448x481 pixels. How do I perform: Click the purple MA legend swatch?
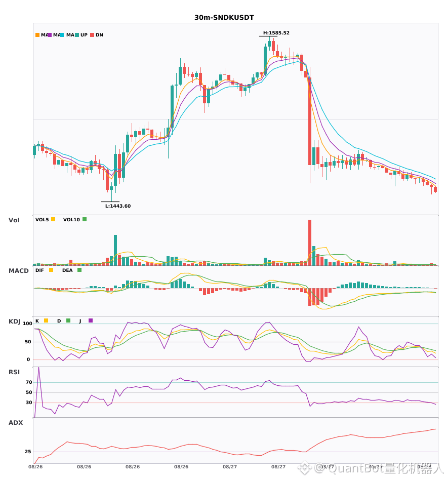[50, 35]
